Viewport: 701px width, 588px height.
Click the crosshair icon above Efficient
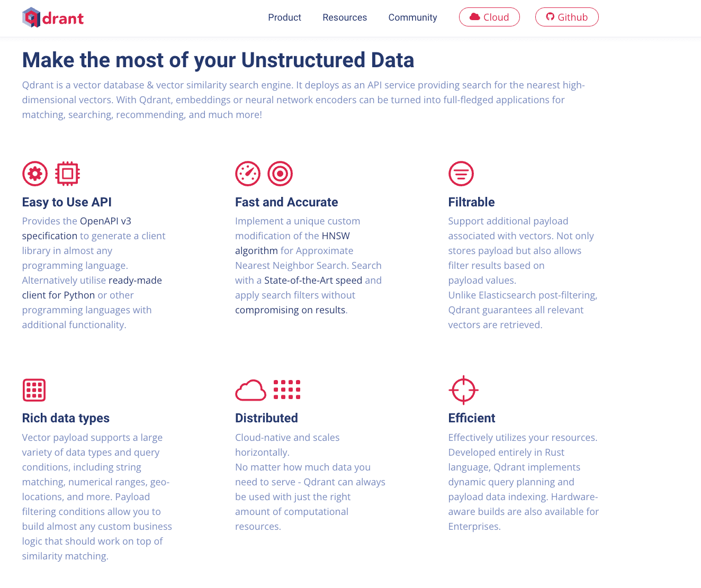pos(463,390)
